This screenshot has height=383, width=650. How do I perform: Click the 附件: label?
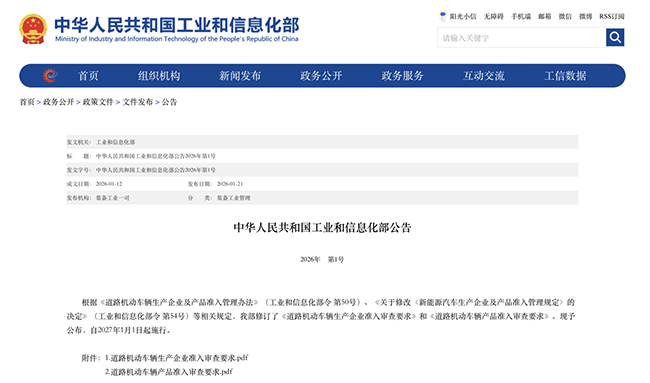click(x=91, y=358)
